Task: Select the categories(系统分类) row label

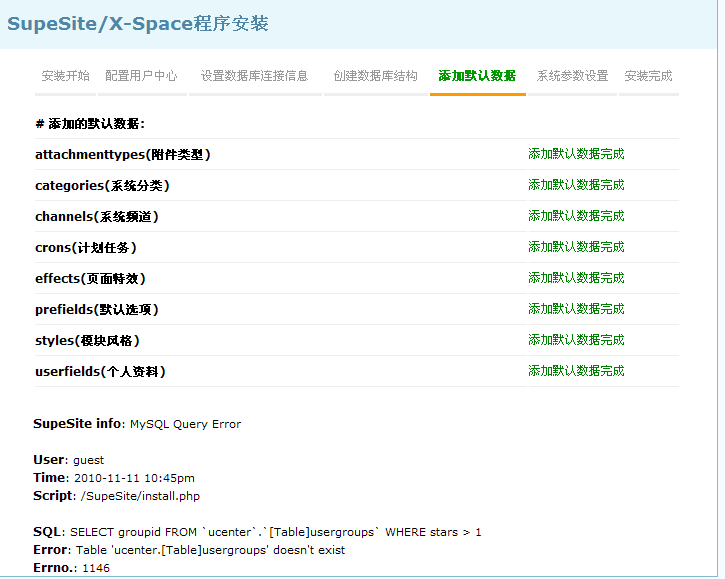Action: click(102, 185)
